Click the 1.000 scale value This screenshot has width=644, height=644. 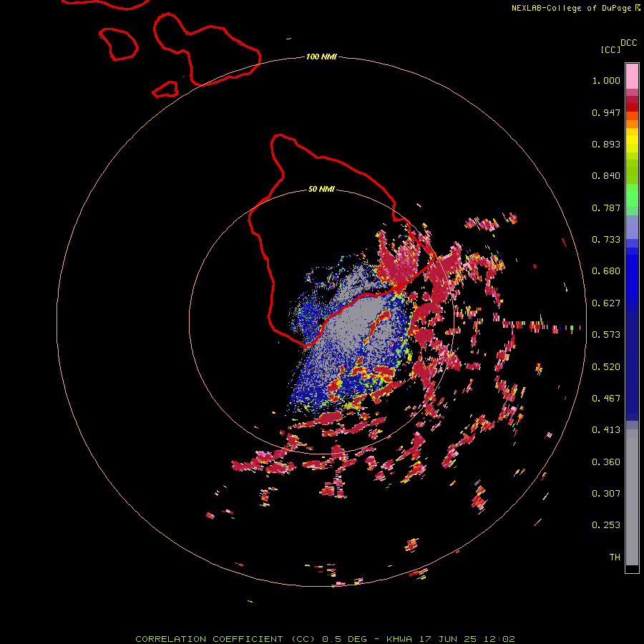coord(606,80)
